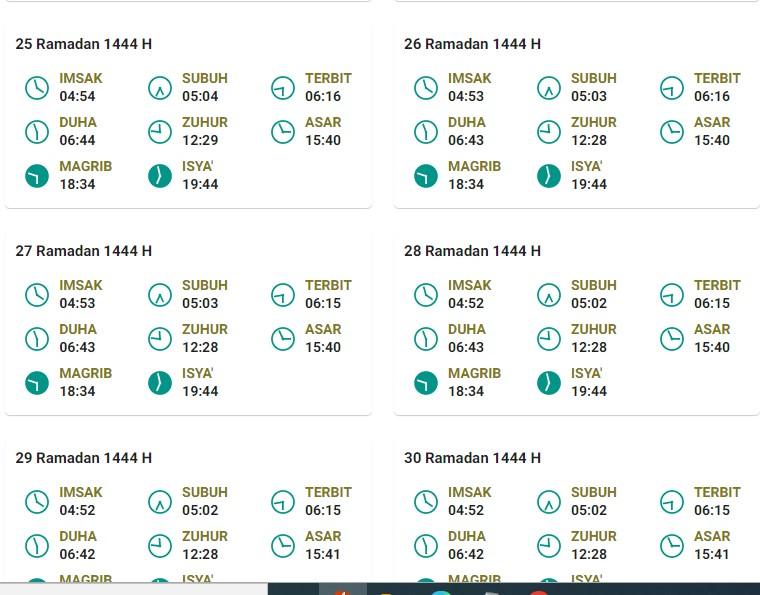This screenshot has width=760, height=595.
Task: Click the Asar clock icon for 25 Ramadan
Action: (283, 132)
